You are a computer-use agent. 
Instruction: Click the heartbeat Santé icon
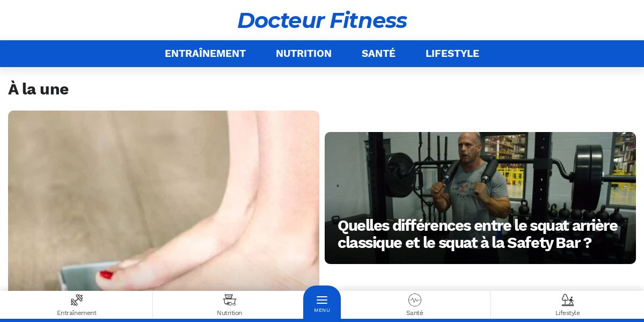415,300
